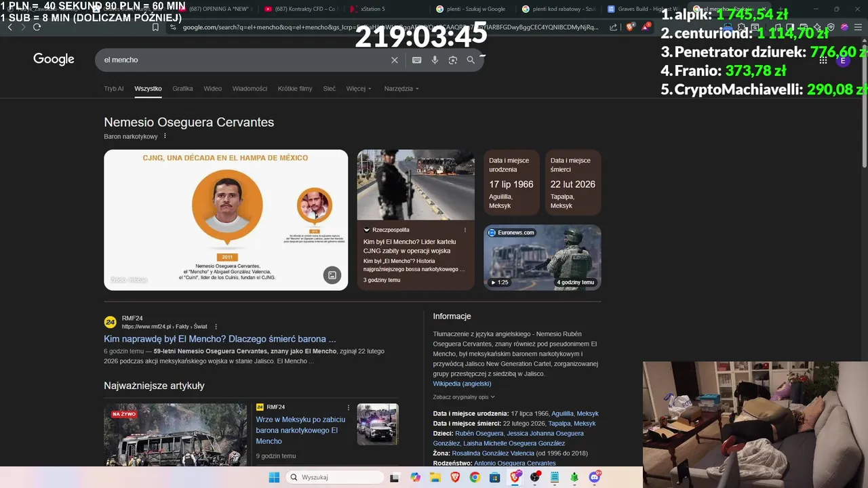Switch to OBS Studio on the taskbar

(x=535, y=477)
